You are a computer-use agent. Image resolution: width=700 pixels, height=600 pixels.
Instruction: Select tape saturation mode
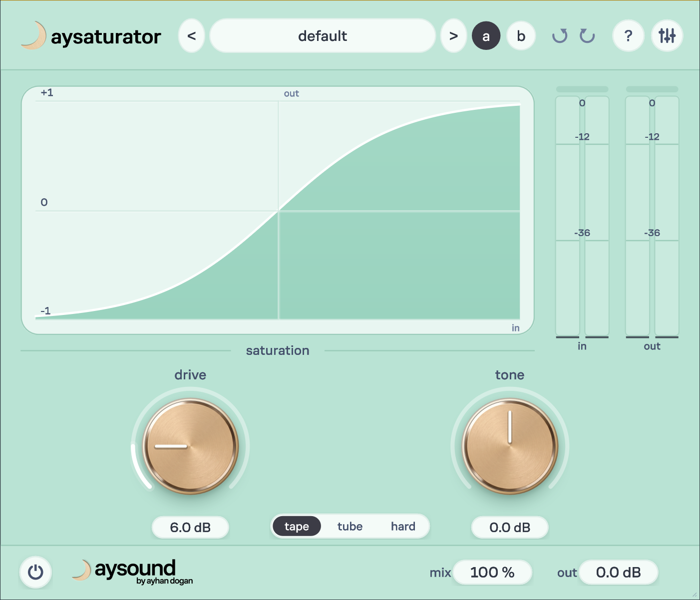point(297,527)
